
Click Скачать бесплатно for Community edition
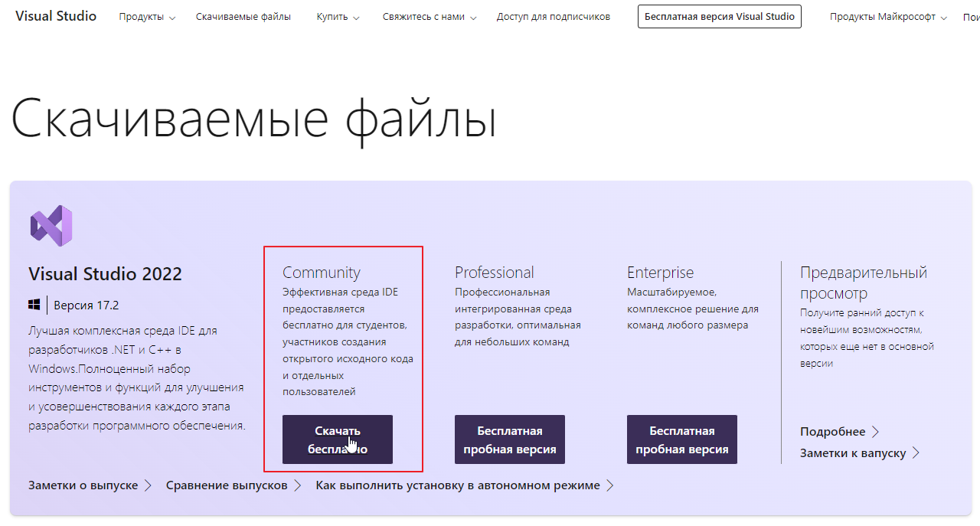tap(337, 439)
